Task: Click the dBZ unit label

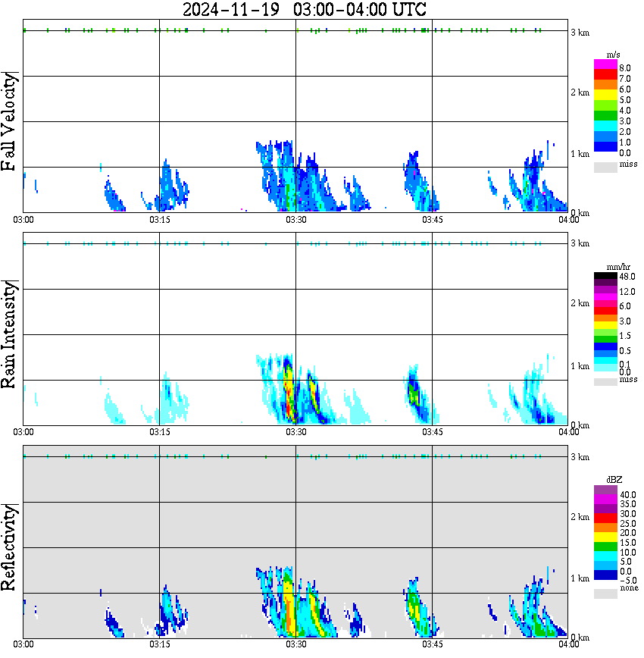Action: click(614, 479)
